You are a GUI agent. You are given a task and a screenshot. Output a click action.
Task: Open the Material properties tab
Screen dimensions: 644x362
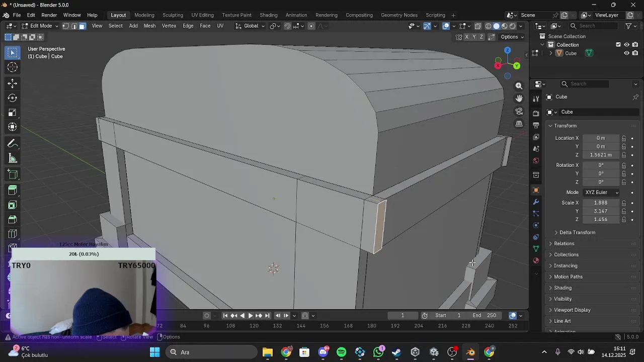(x=536, y=260)
